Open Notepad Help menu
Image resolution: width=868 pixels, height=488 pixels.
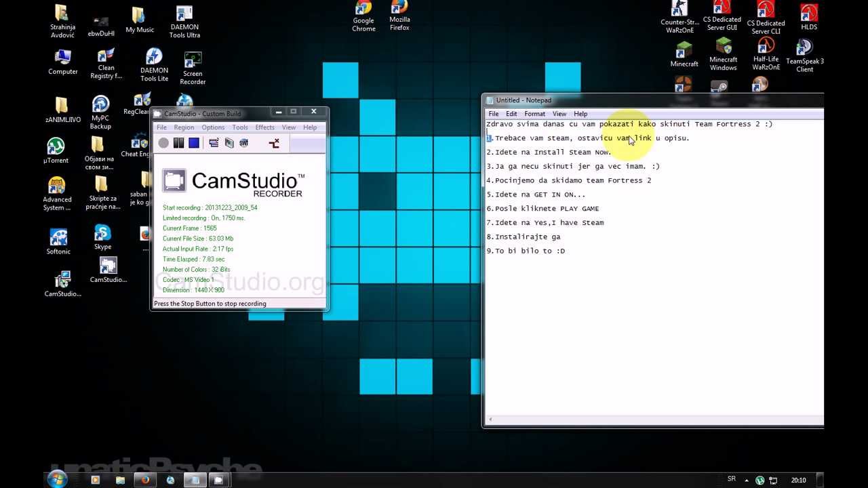click(x=580, y=114)
